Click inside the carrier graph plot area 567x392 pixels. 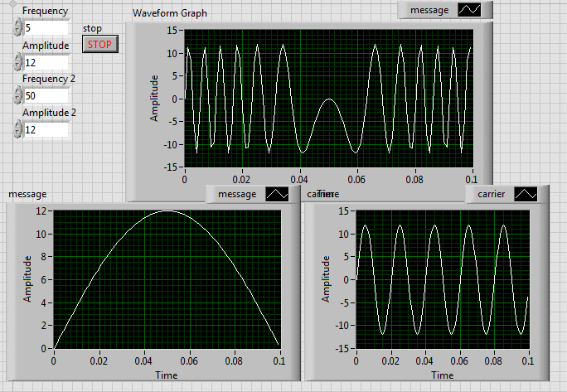tap(443, 278)
